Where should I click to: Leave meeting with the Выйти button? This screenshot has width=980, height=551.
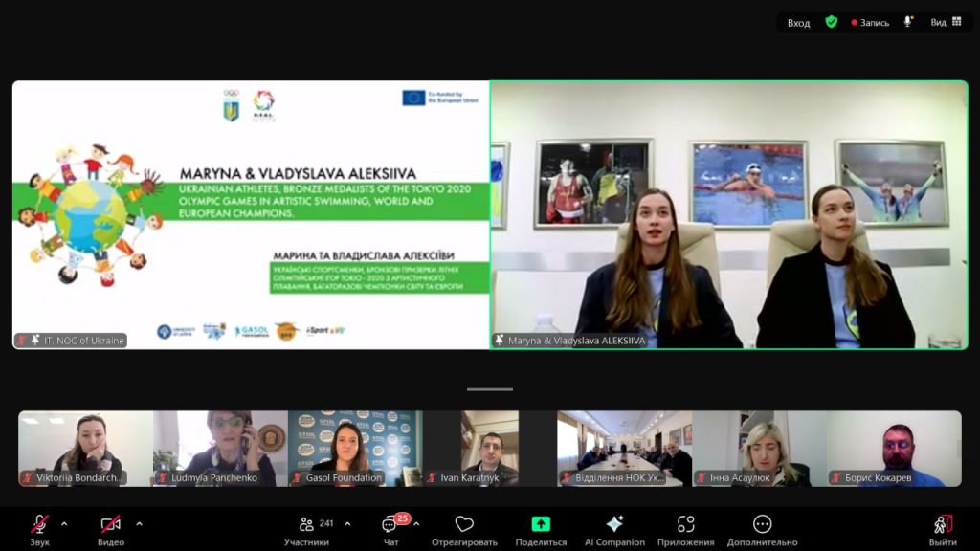pyautogui.click(x=943, y=530)
